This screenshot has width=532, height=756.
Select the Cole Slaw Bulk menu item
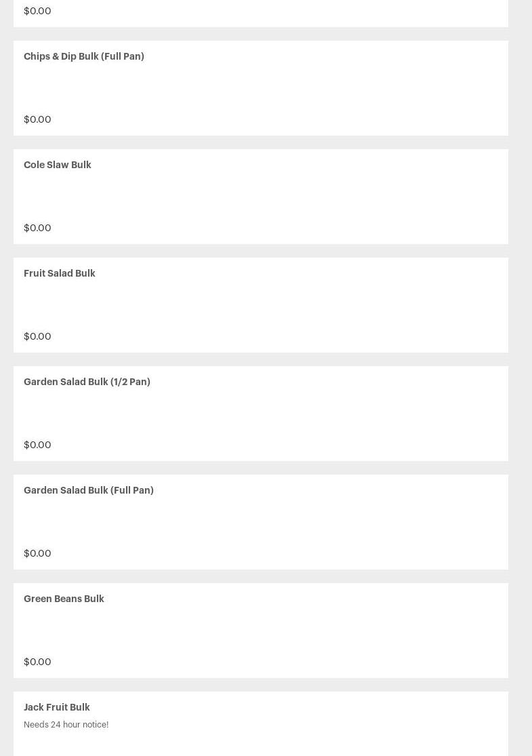click(x=58, y=165)
